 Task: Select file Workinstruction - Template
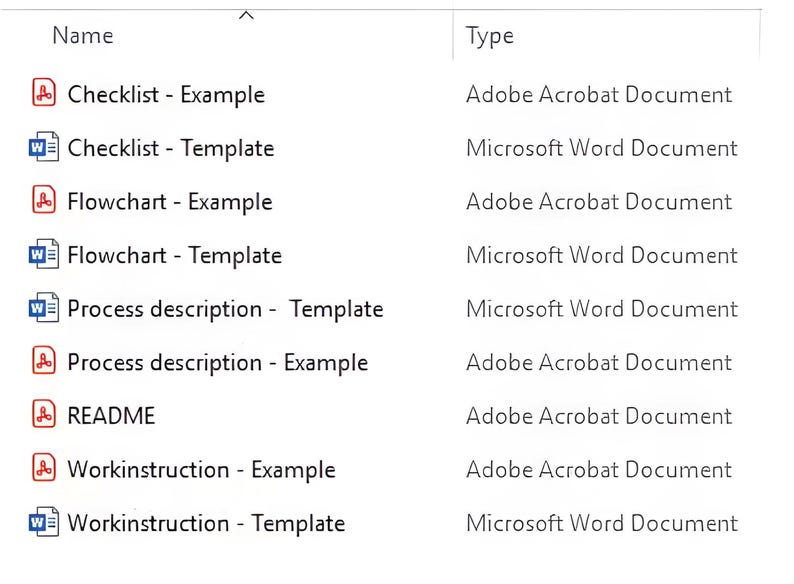(207, 524)
